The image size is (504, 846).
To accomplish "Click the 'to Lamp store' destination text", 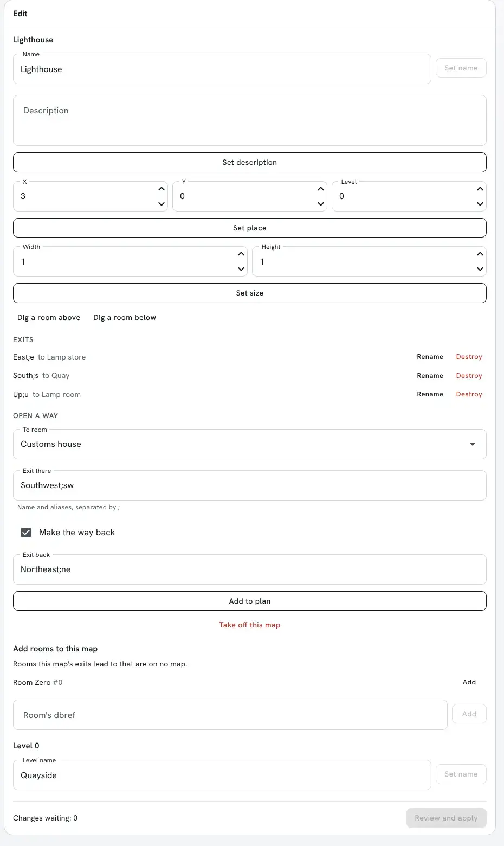I will (62, 357).
